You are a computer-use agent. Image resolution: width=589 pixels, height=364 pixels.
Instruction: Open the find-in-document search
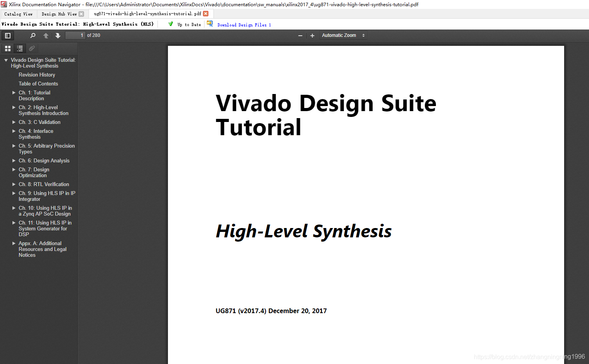tap(33, 36)
